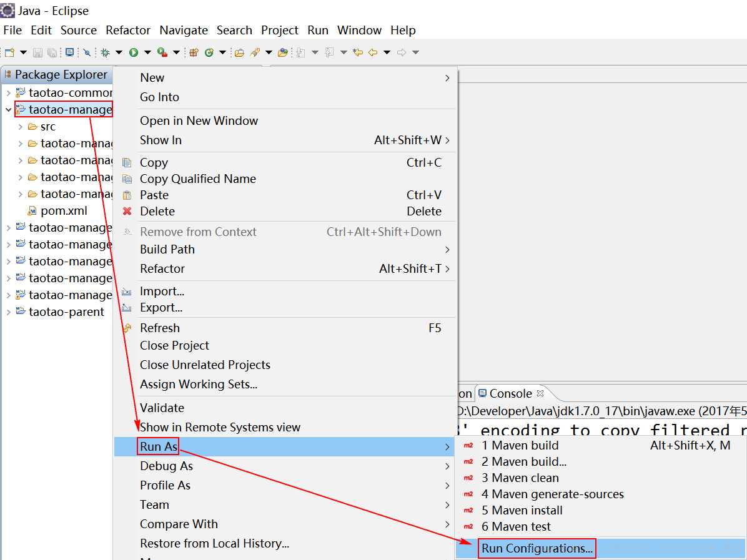The width and height of the screenshot is (747, 560).
Task: Select Build Path submenu entry
Action: (285, 250)
